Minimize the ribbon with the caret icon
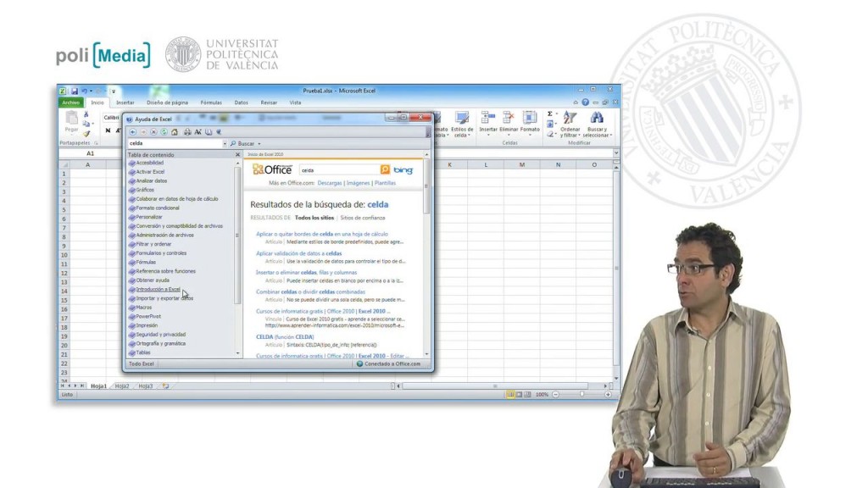This screenshot has height=488, width=868. click(x=576, y=103)
